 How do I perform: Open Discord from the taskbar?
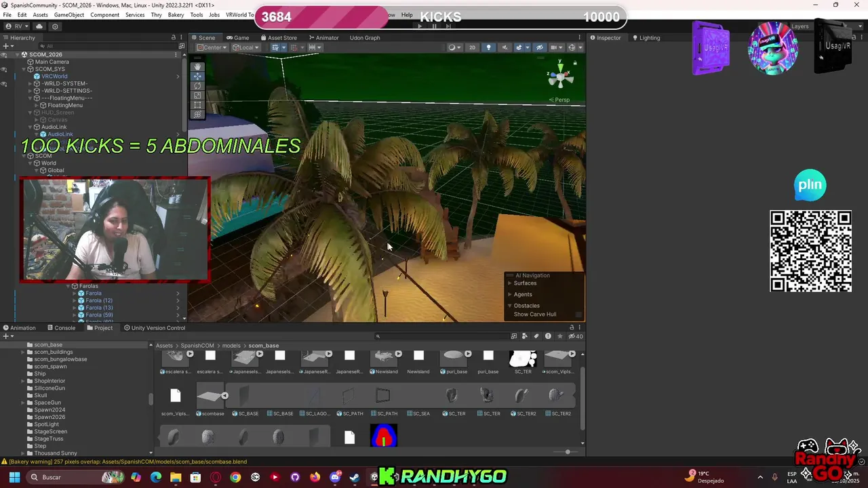pos(334,477)
